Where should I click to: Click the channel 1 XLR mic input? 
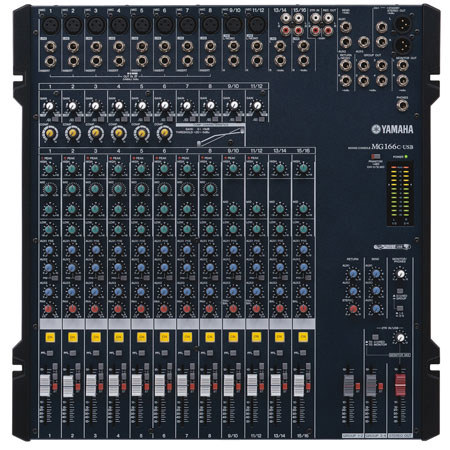tap(50, 25)
